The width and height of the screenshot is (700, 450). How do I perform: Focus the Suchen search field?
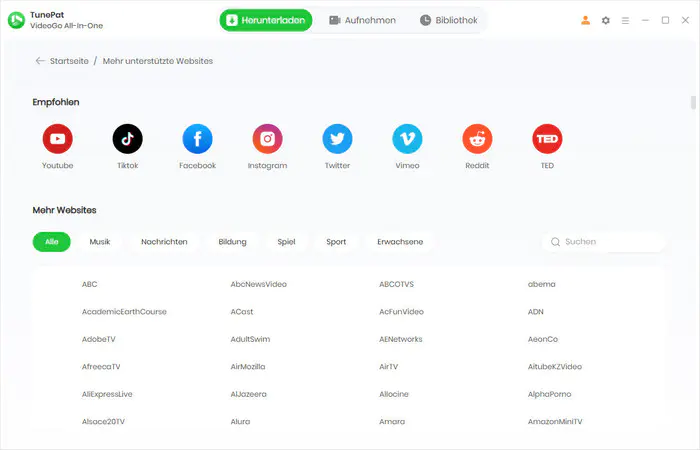point(604,242)
